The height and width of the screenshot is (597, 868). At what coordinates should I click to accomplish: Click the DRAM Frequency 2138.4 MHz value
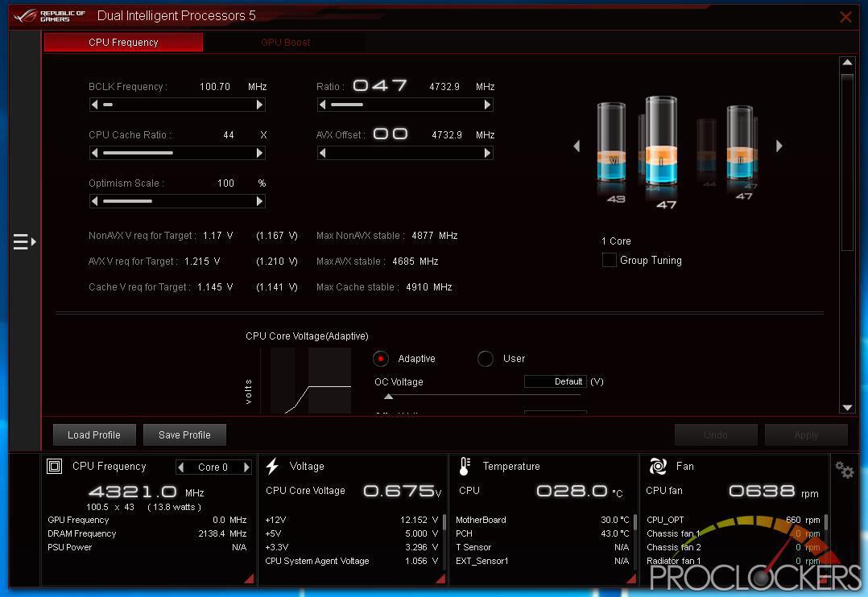[x=222, y=534]
